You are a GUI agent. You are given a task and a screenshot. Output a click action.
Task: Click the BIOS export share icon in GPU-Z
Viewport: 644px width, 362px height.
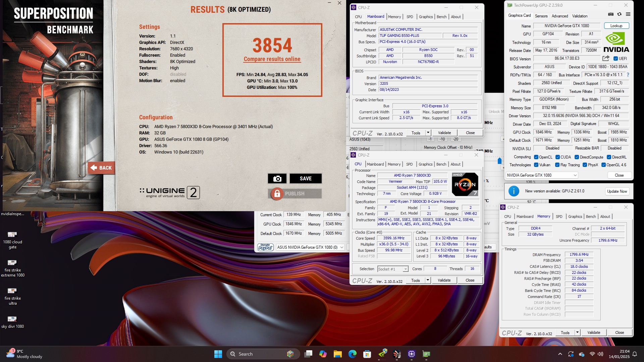[606, 58]
